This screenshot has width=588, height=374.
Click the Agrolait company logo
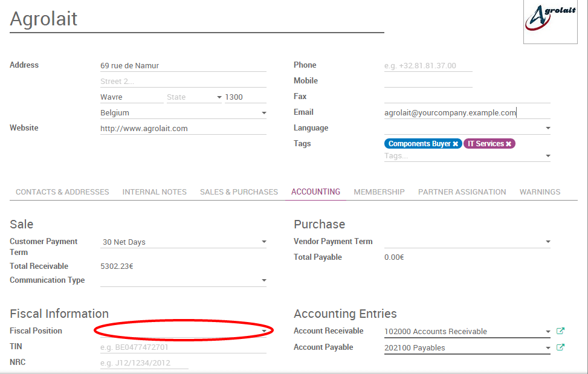pyautogui.click(x=549, y=22)
